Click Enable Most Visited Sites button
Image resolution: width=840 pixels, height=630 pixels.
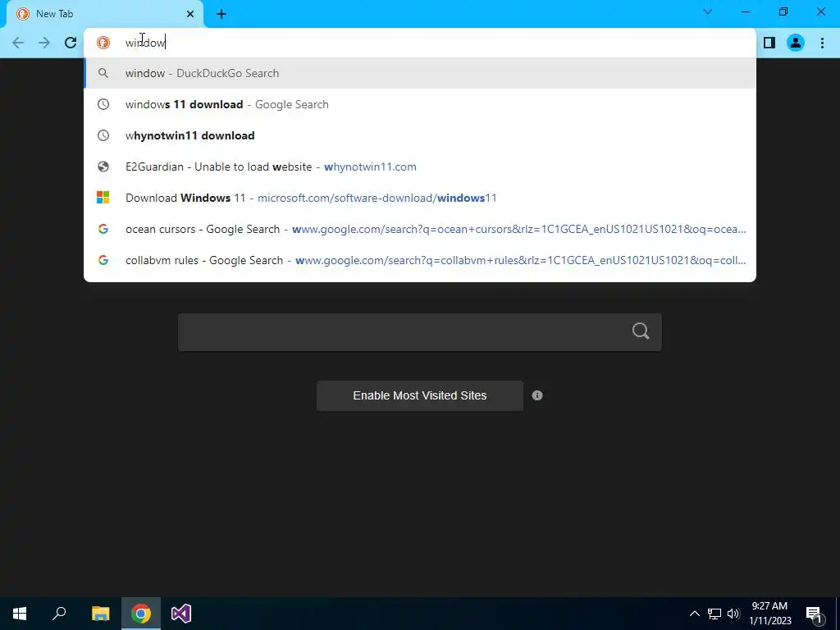point(420,395)
